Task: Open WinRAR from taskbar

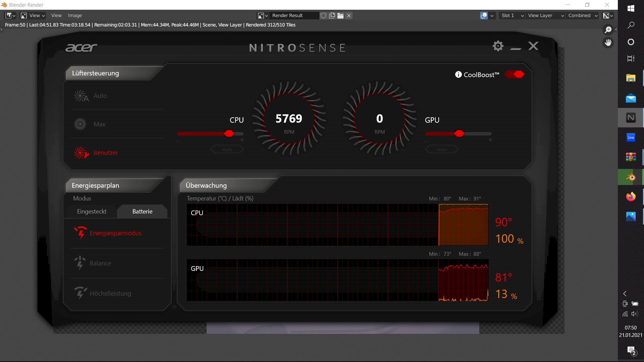Action: click(631, 157)
